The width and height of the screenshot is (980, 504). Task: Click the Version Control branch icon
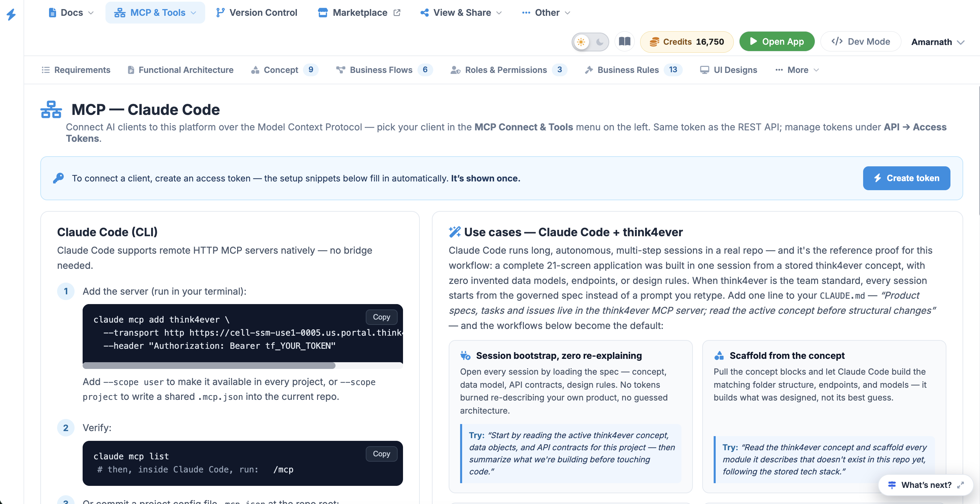(220, 12)
